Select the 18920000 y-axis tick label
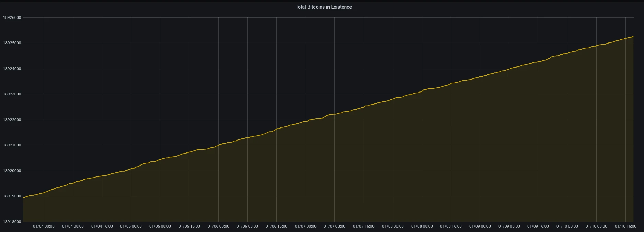This screenshot has height=232, width=644. click(12, 171)
